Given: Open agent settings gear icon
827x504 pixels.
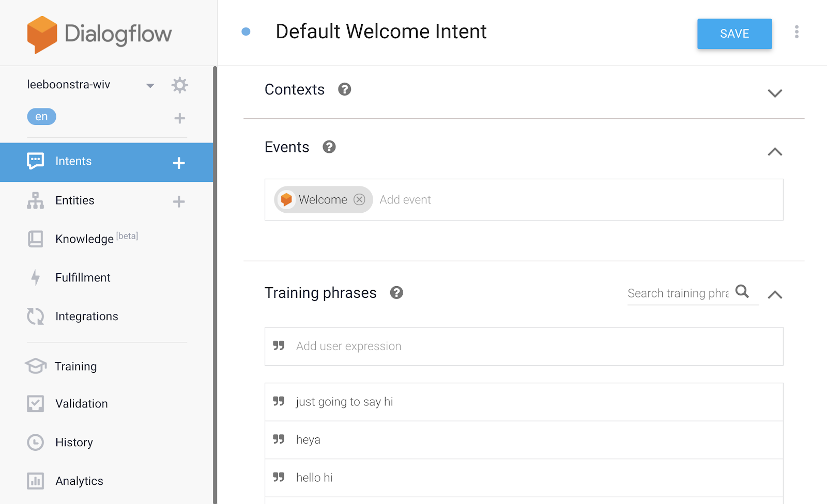Looking at the screenshot, I should [179, 85].
